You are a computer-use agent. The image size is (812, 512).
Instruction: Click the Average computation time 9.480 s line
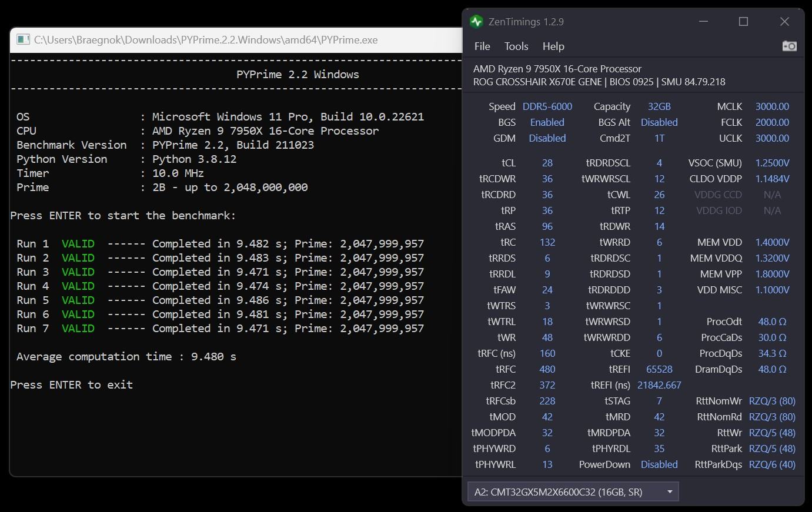pyautogui.click(x=126, y=356)
